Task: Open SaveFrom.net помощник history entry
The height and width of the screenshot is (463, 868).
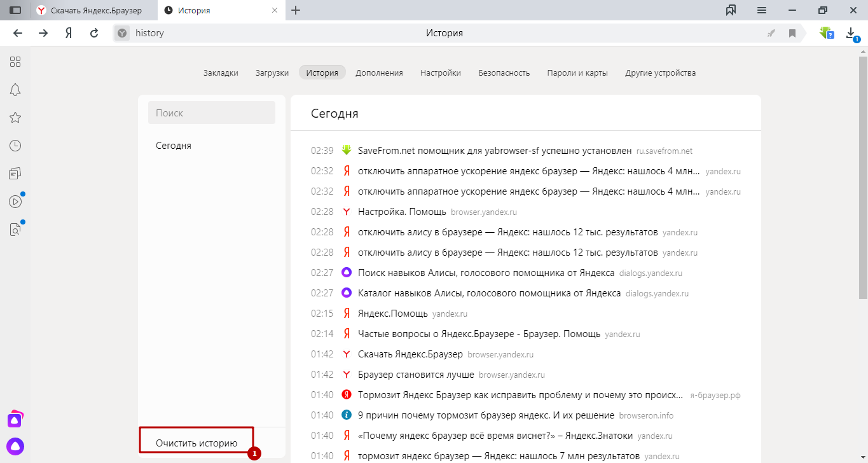Action: (x=495, y=151)
